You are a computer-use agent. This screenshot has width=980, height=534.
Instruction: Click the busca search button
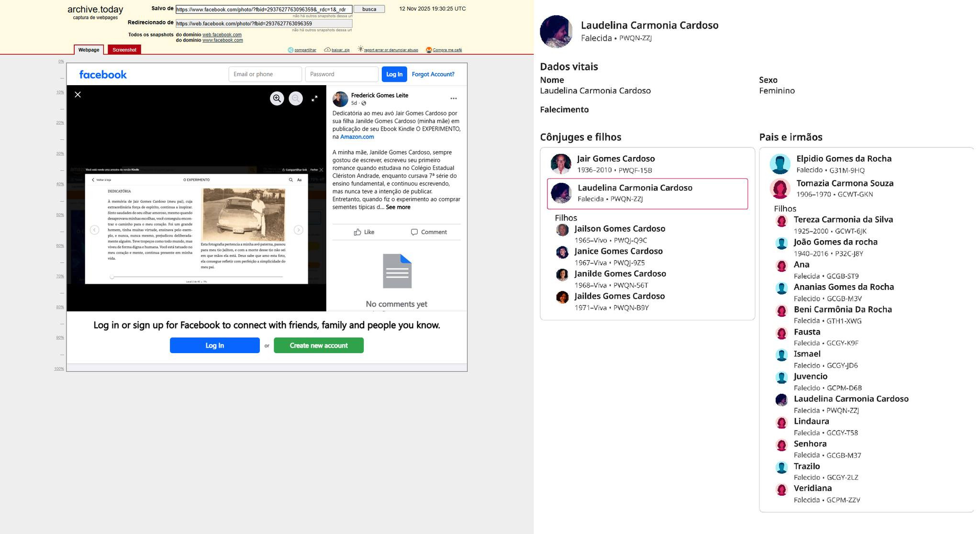tap(369, 9)
